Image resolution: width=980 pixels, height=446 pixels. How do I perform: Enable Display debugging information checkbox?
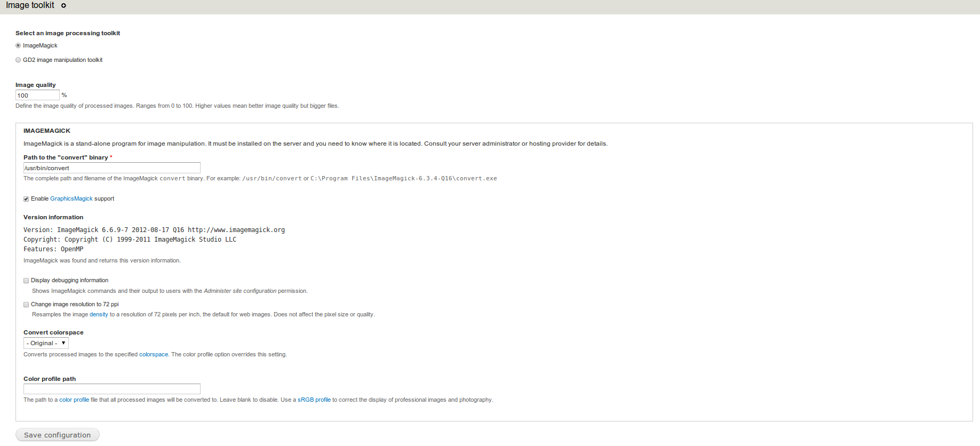26,281
